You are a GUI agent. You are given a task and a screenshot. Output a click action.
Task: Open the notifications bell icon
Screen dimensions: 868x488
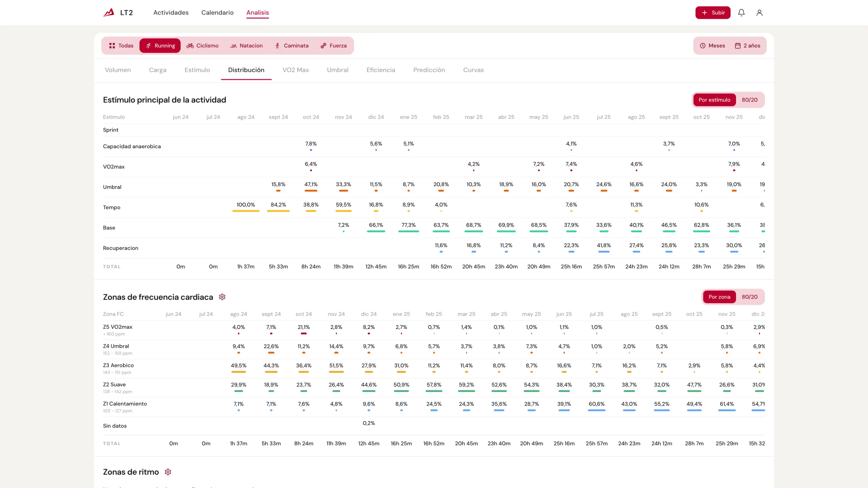741,13
